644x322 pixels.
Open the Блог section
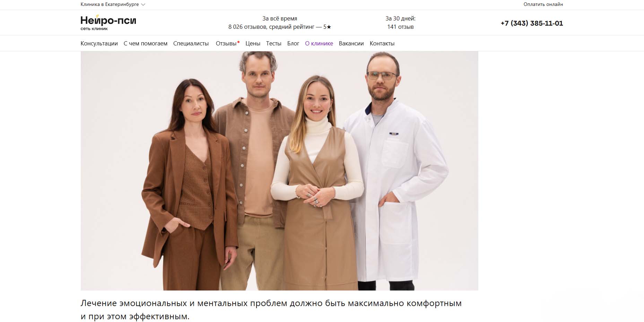point(293,43)
